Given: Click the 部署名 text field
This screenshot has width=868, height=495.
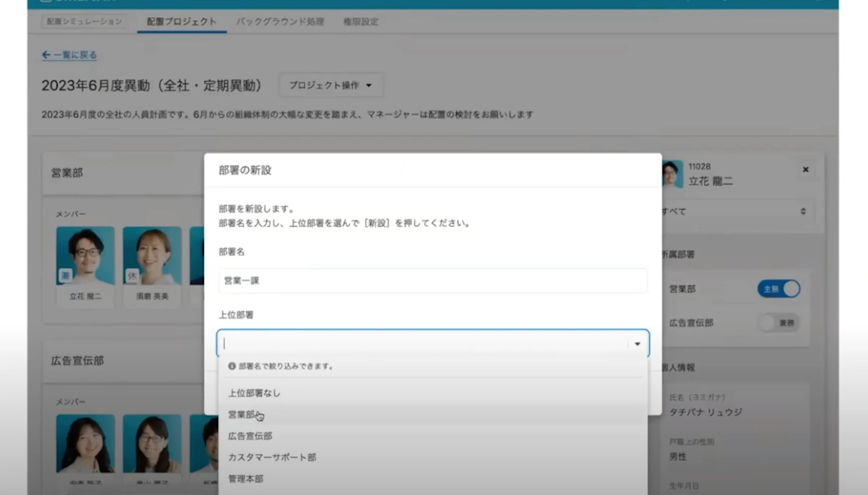Looking at the screenshot, I should (433, 280).
